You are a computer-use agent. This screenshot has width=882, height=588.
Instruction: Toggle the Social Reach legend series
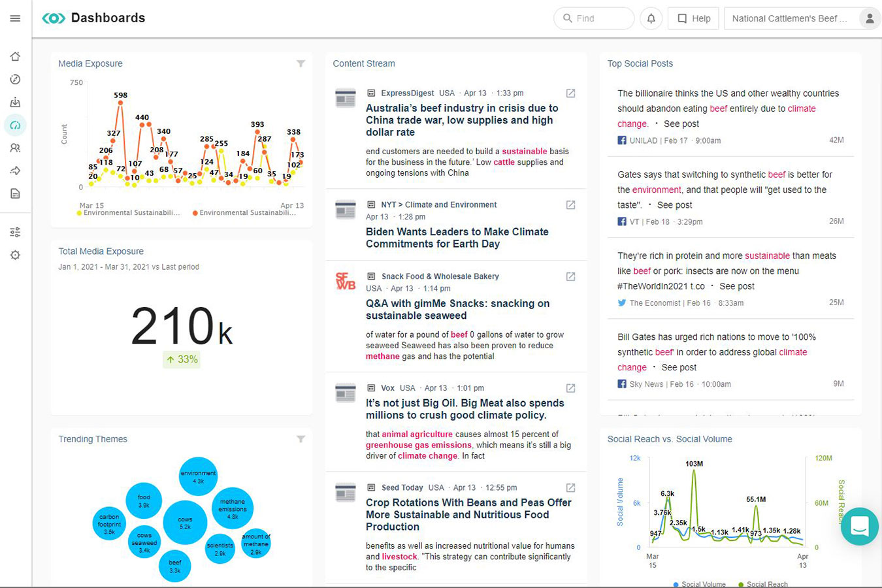(766, 584)
